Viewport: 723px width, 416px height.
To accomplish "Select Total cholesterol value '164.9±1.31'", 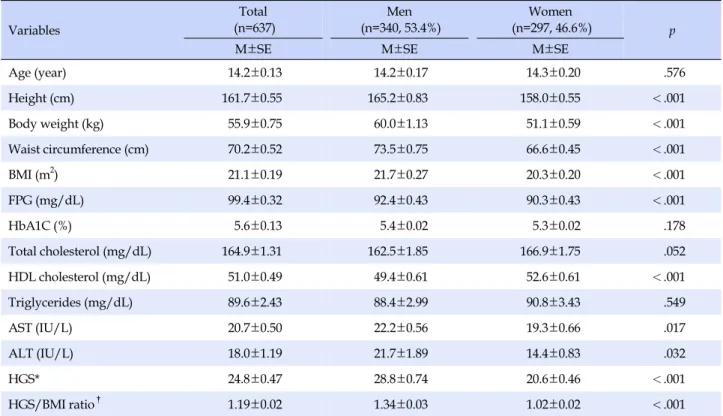I will tap(252, 251).
